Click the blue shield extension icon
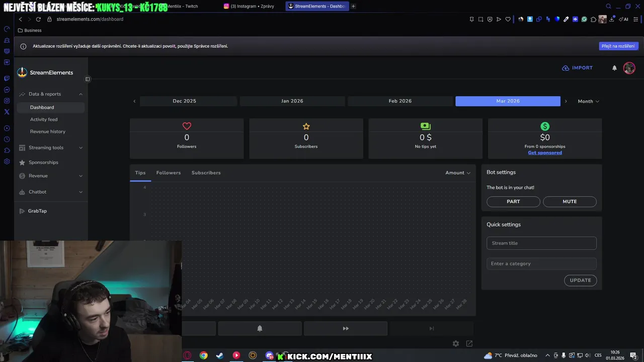 point(557,19)
